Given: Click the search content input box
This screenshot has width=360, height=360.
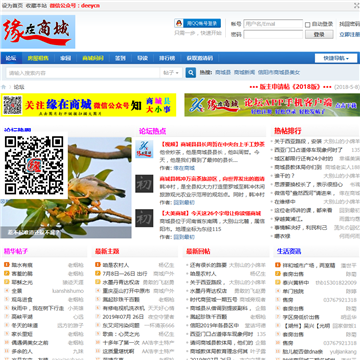Looking at the screenshot, I should (83, 73).
